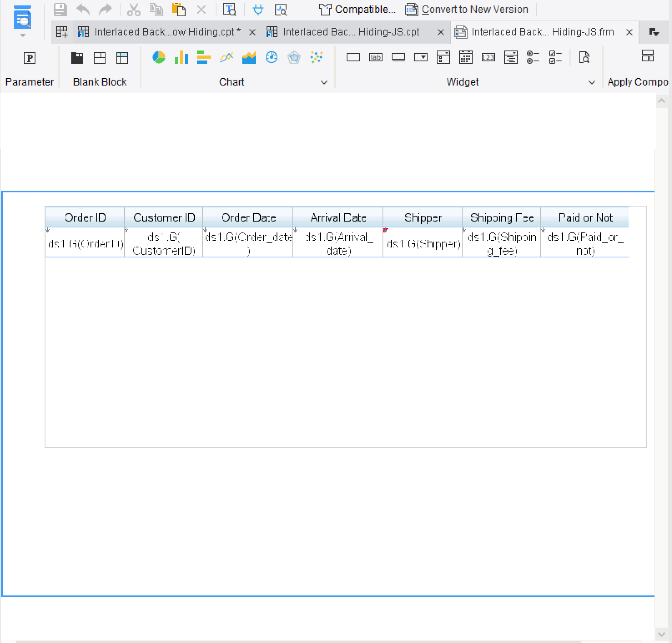This screenshot has width=672, height=643.
Task: Insert a Number Editor widget
Action: click(x=488, y=58)
